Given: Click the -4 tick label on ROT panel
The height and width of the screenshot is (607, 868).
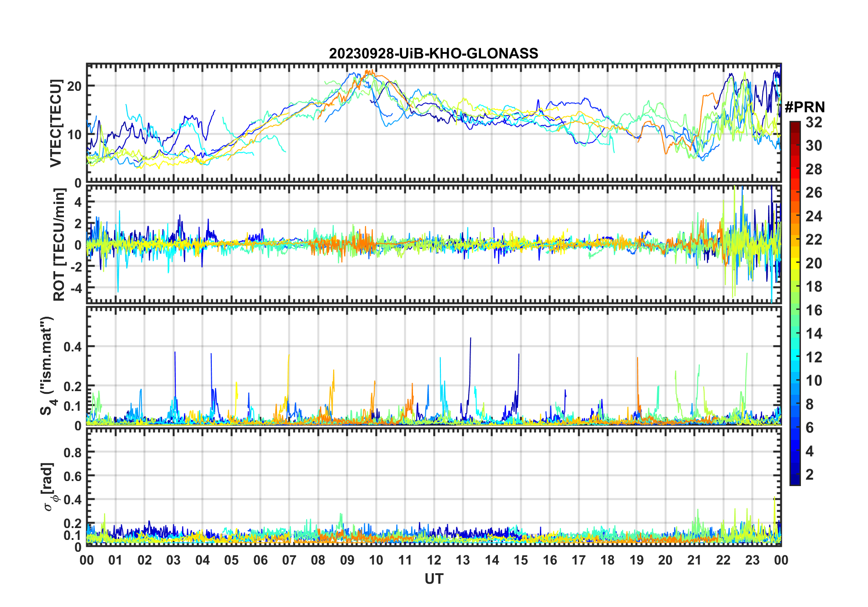Looking at the screenshot, I should click(73, 288).
